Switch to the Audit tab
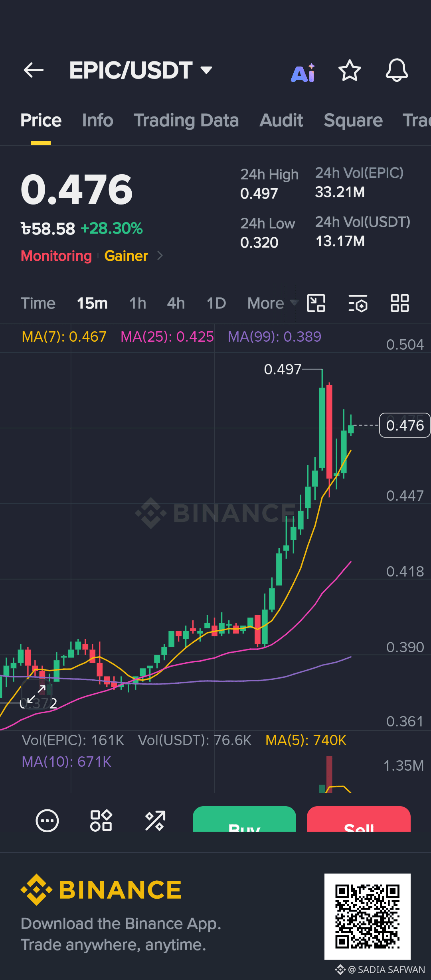 281,120
